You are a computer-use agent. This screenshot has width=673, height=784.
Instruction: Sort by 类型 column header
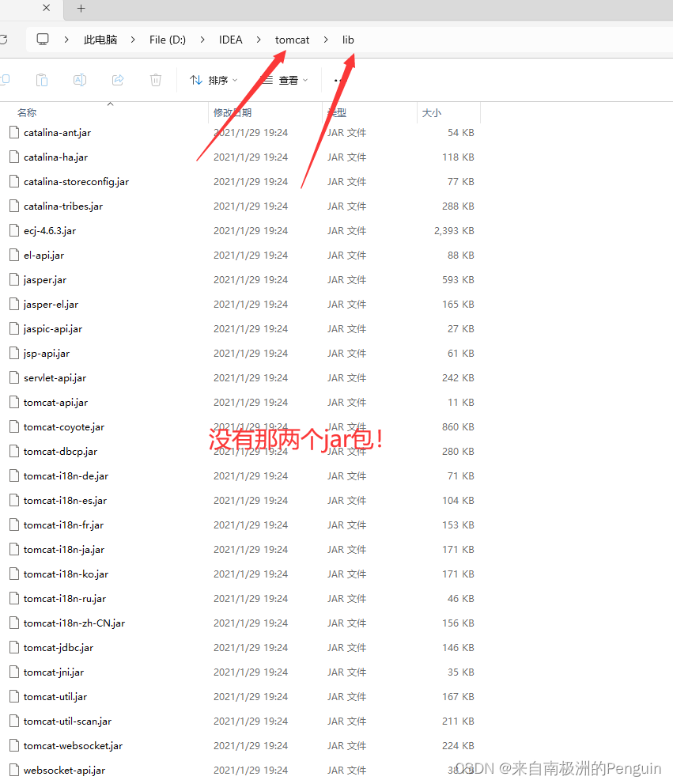pyautogui.click(x=337, y=113)
